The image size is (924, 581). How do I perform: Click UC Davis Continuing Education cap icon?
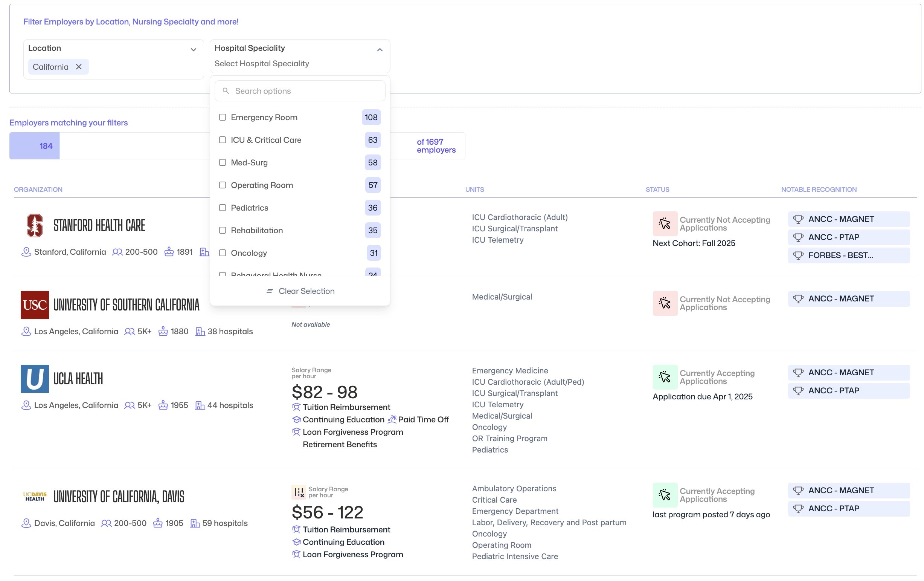pos(296,542)
